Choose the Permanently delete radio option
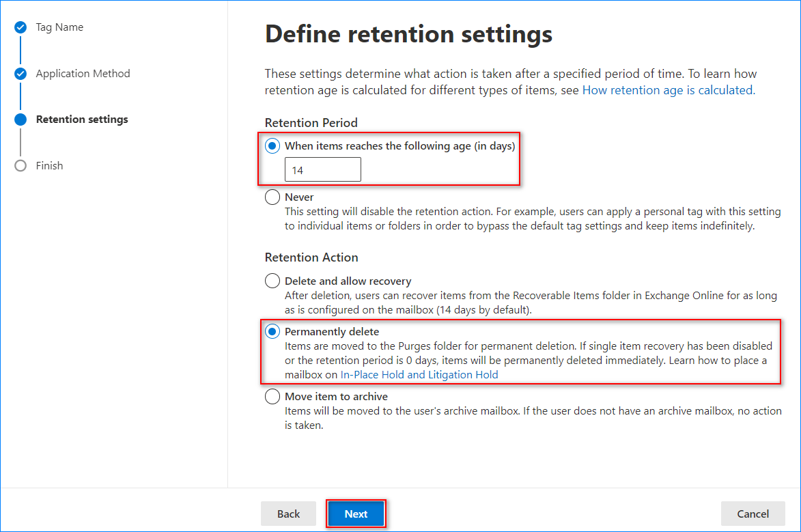 (x=272, y=332)
